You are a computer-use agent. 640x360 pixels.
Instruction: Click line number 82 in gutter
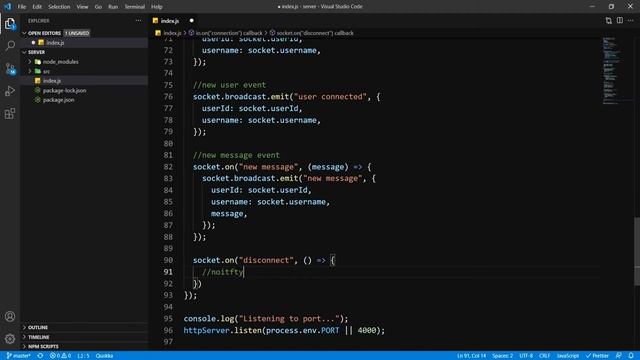(168, 167)
